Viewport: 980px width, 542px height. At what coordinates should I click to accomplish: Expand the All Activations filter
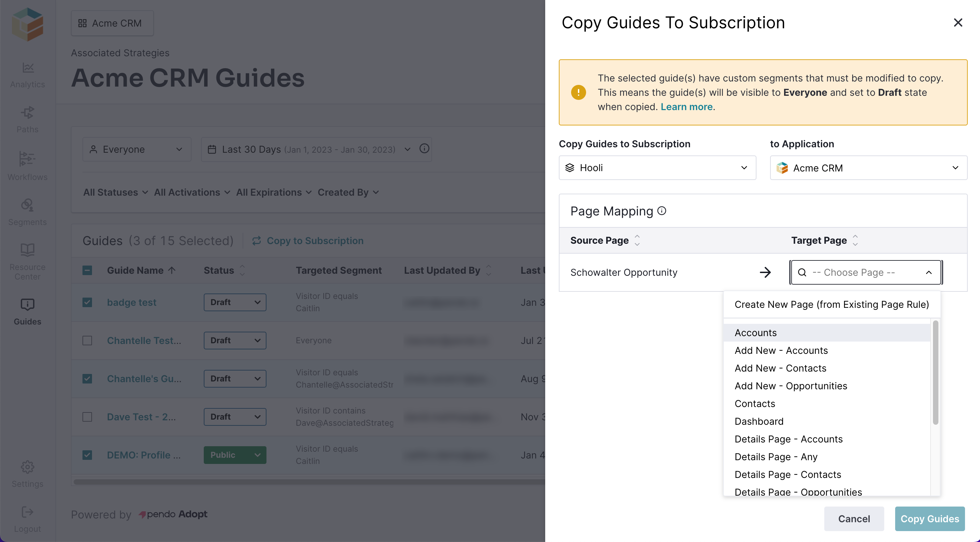[192, 192]
